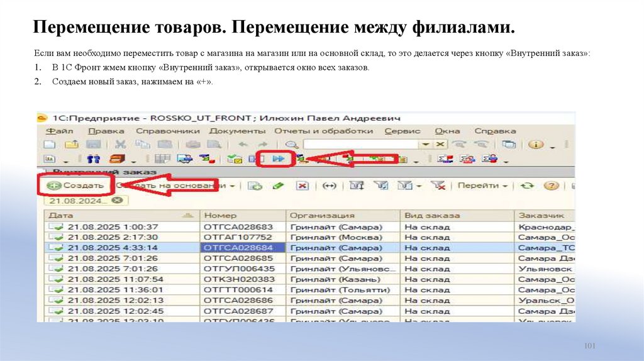This screenshot has width=644, height=361.
Task: Click the grey table grid icon
Action: [162, 159]
